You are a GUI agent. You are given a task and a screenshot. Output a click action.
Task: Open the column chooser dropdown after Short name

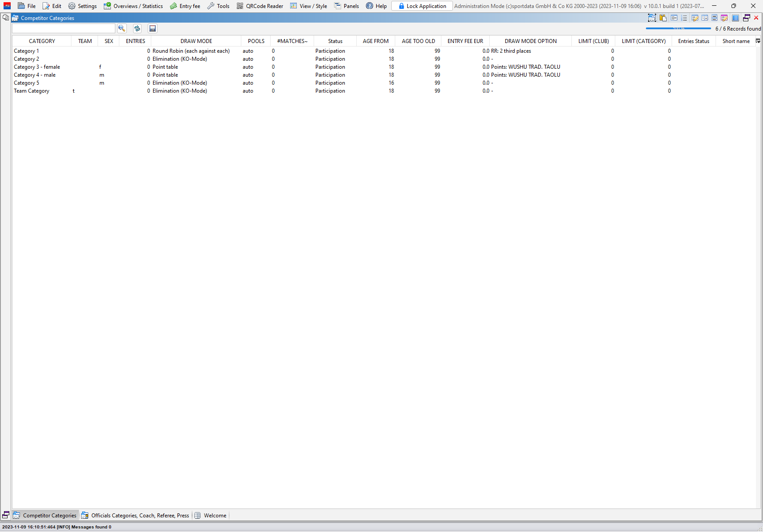pyautogui.click(x=758, y=41)
